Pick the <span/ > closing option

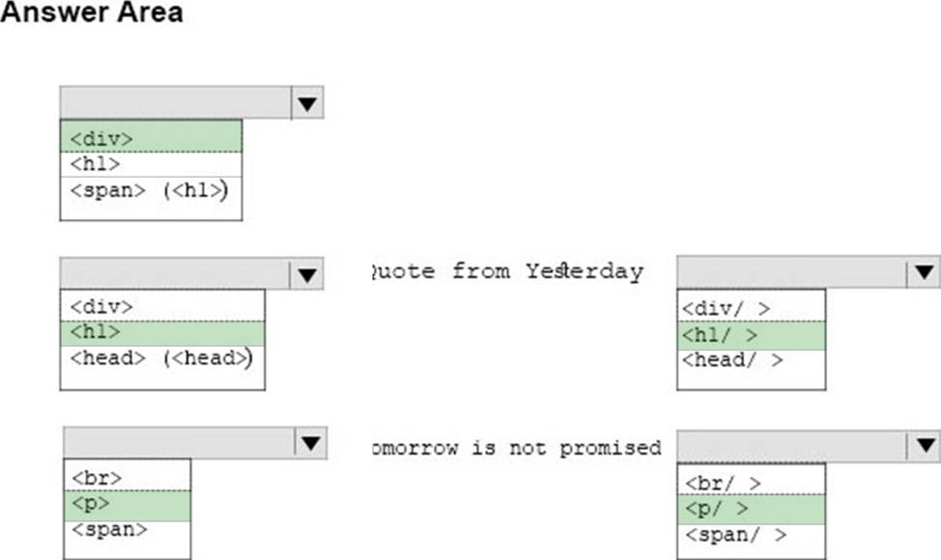tap(752, 535)
